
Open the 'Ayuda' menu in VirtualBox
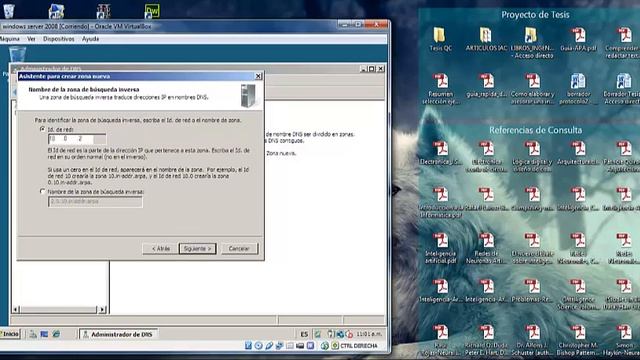90,39
